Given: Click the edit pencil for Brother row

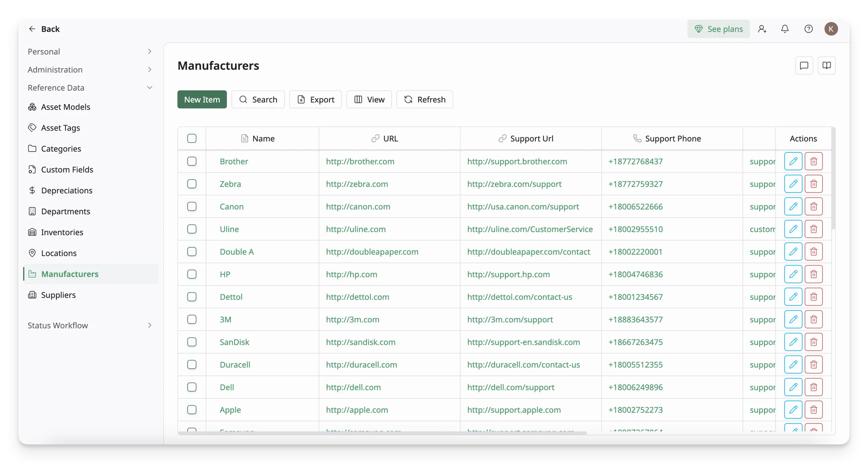Looking at the screenshot, I should tap(793, 161).
